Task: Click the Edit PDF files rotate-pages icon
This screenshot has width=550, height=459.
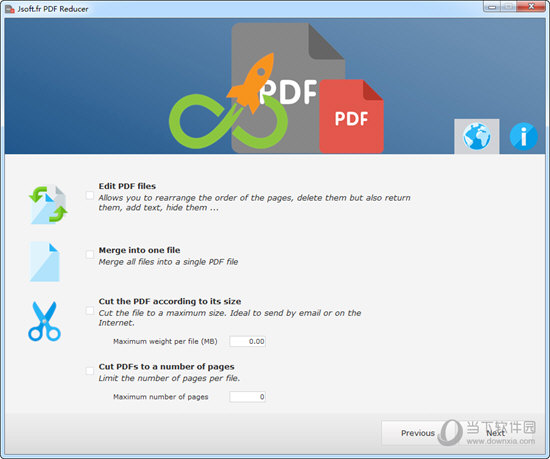Action: click(48, 204)
